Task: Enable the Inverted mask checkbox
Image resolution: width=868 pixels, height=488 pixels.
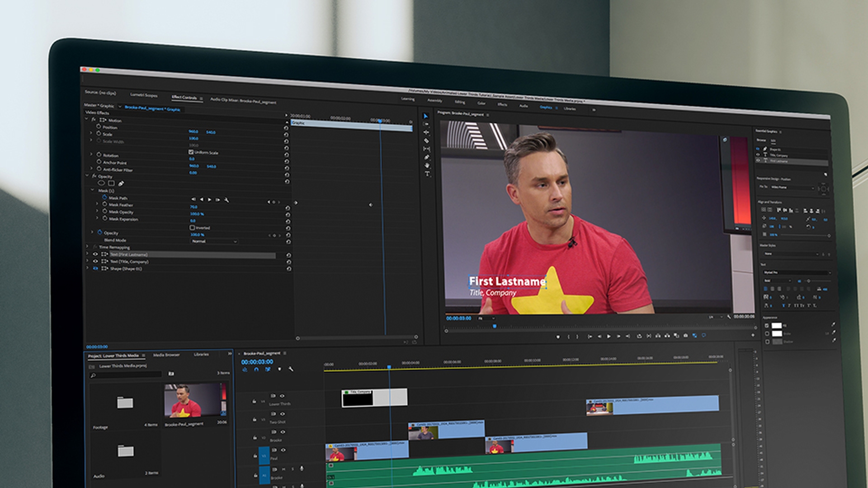Action: click(x=192, y=228)
